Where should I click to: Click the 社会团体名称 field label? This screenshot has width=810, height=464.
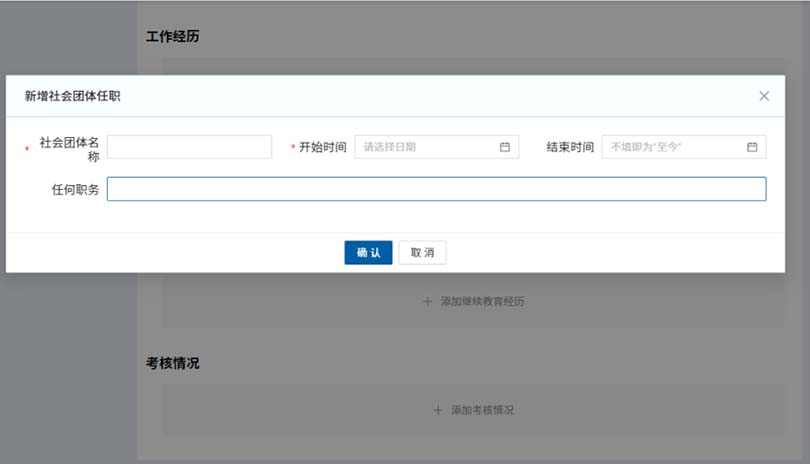69,149
